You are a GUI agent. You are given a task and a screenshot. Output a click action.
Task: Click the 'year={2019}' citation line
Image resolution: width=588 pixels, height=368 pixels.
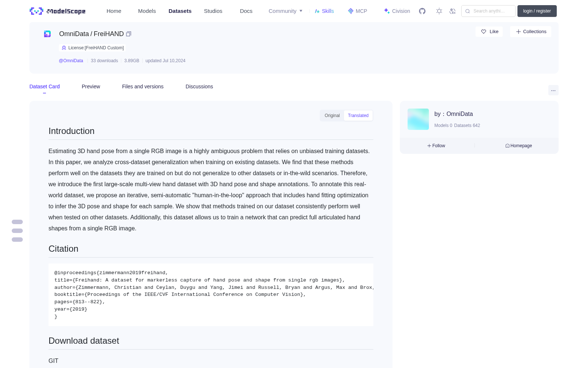[x=71, y=309]
